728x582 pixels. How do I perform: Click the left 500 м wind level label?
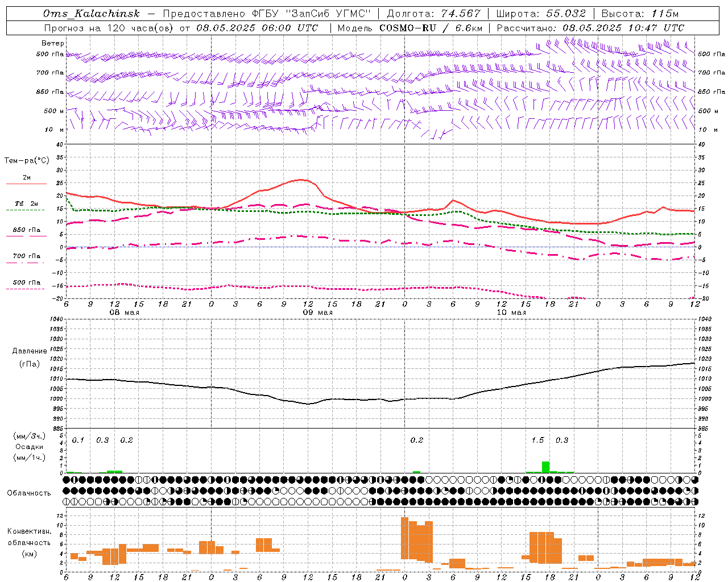(54, 111)
